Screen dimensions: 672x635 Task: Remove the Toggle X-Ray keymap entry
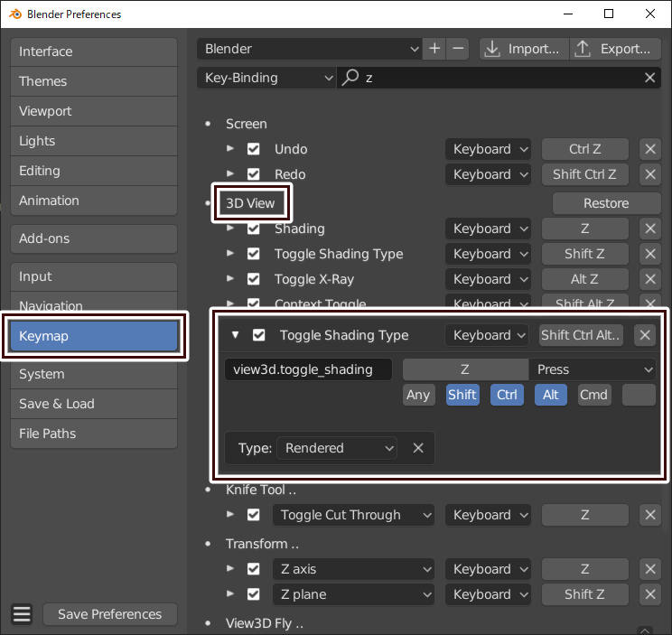tap(649, 279)
